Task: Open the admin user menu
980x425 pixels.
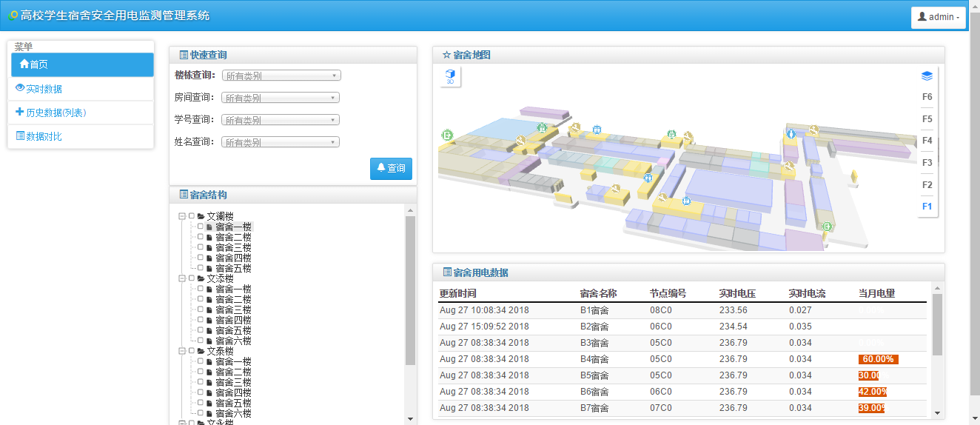Action: (x=938, y=17)
